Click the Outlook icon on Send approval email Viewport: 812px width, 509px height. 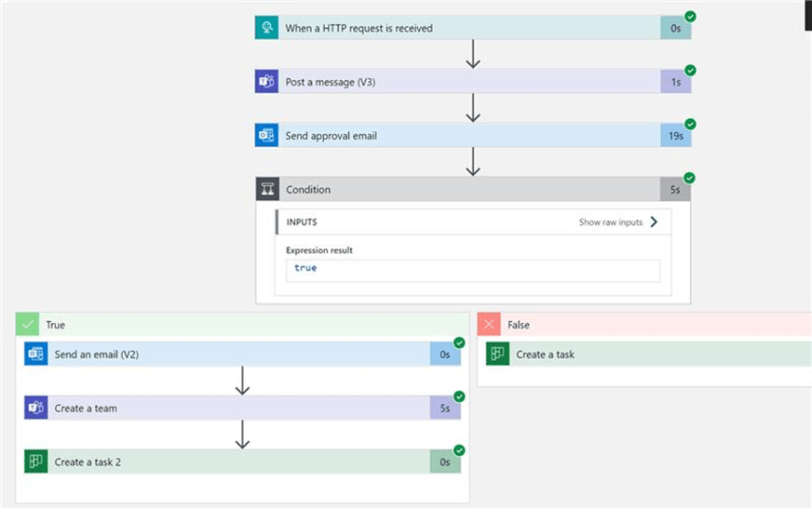coord(267,136)
